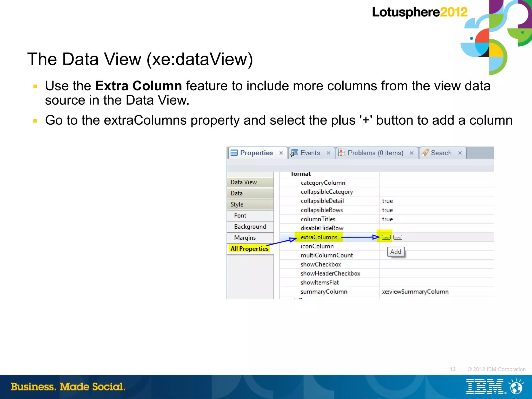Select the columnTitles property

click(318, 219)
